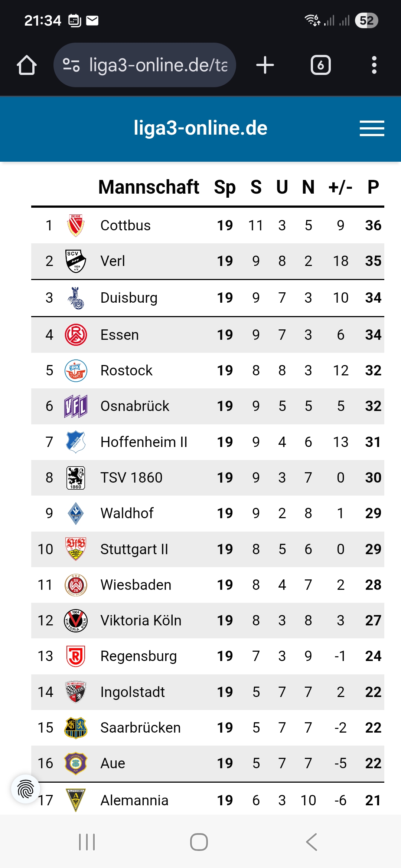Select the Hoffenheim II team name
Screen dimensions: 401x868
coord(144,442)
